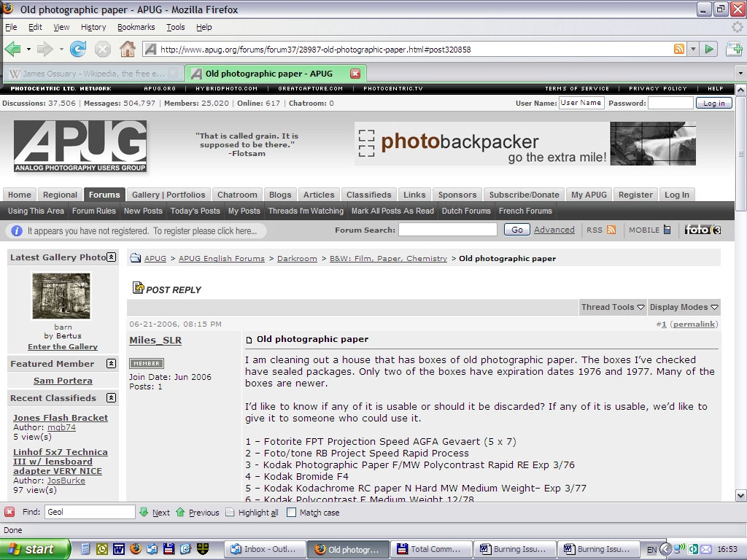This screenshot has height=560, width=747.
Task: Open the Classifieds site tab
Action: [x=368, y=194]
